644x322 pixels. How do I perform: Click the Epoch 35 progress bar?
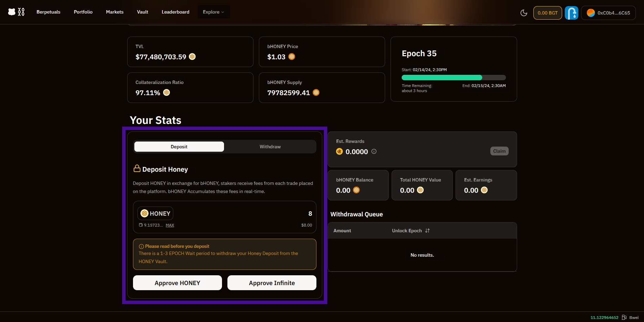(x=453, y=78)
